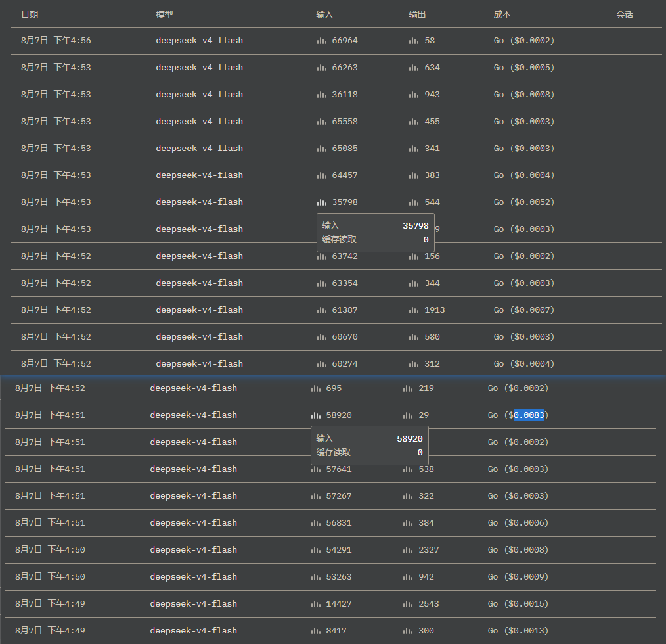Select bar icon before input 60670
Image resolution: width=666 pixels, height=644 pixels.
322,337
